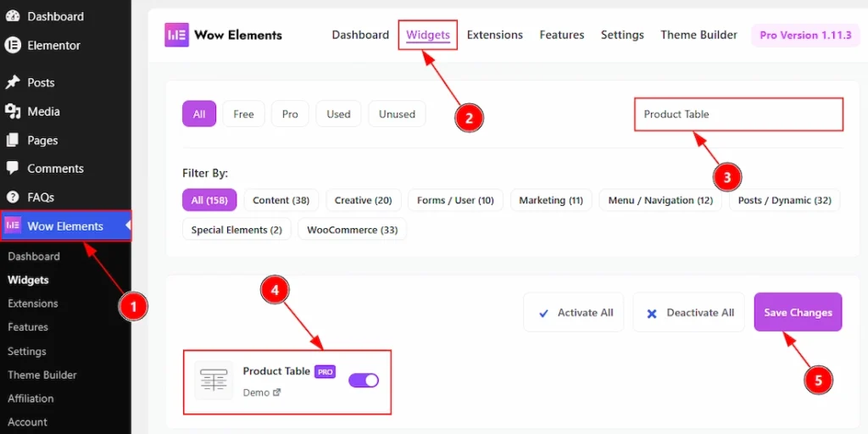Click the Wow Elements sidebar logo icon
Viewport: 868px width, 434px height.
tap(13, 225)
